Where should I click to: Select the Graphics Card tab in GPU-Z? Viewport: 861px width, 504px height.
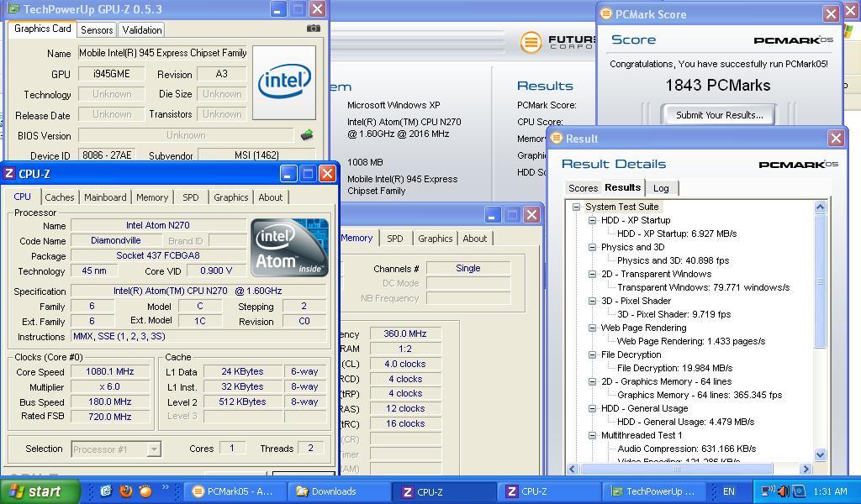[42, 29]
